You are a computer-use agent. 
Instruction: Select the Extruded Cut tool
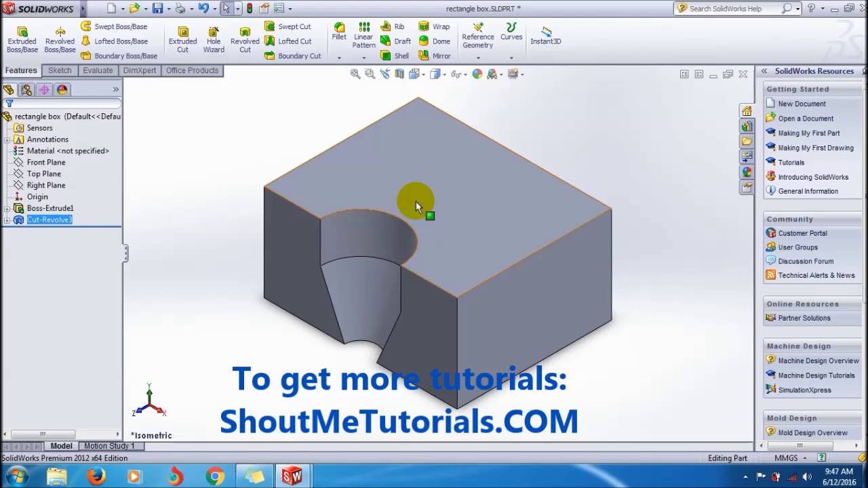coord(183,40)
